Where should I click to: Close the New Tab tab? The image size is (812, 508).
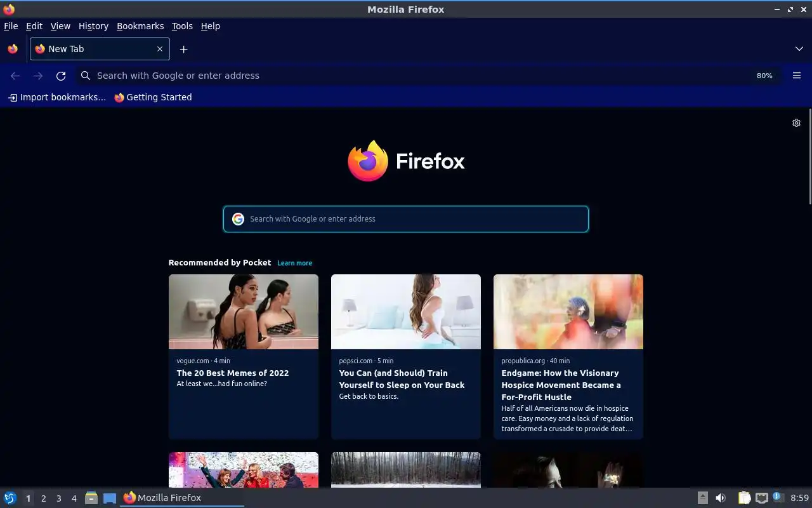pyautogui.click(x=160, y=49)
